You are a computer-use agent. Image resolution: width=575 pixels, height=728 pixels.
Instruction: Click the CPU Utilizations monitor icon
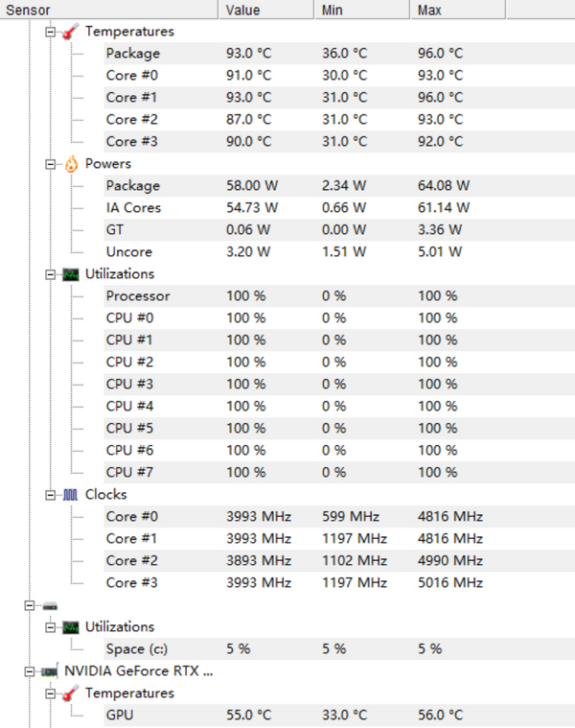[x=71, y=274]
